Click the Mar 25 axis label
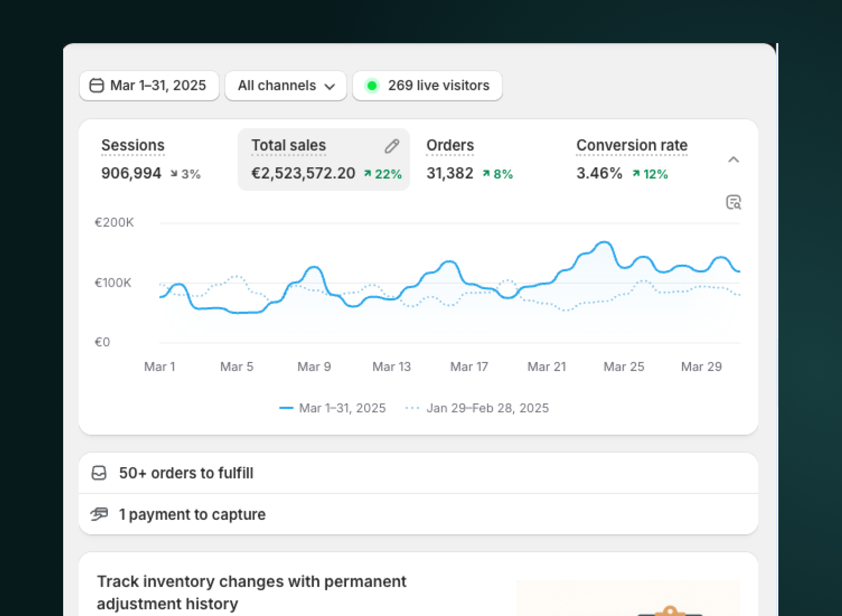 pos(624,367)
